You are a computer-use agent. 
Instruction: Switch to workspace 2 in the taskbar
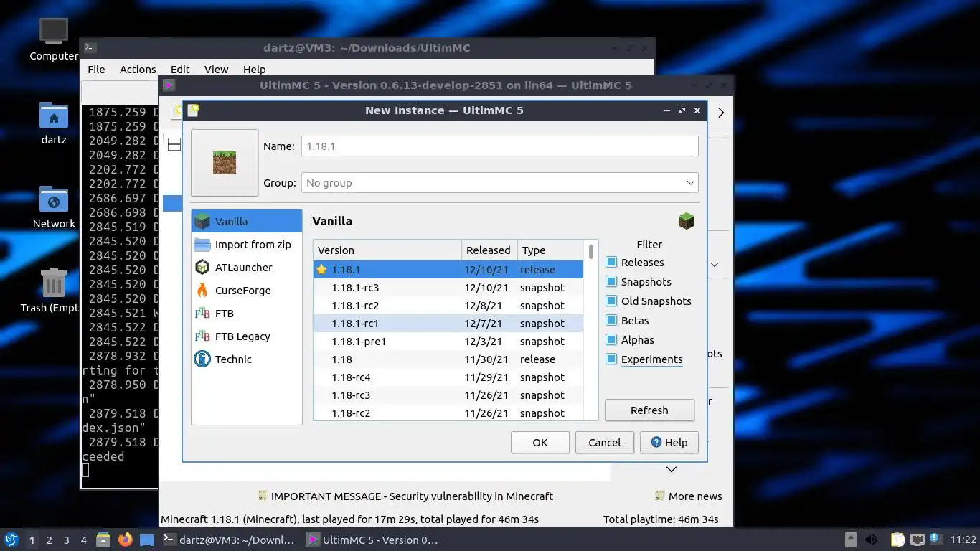coord(50,540)
